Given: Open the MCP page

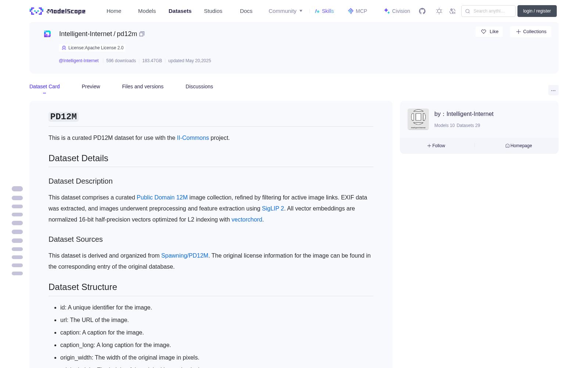Looking at the screenshot, I should tap(358, 11).
